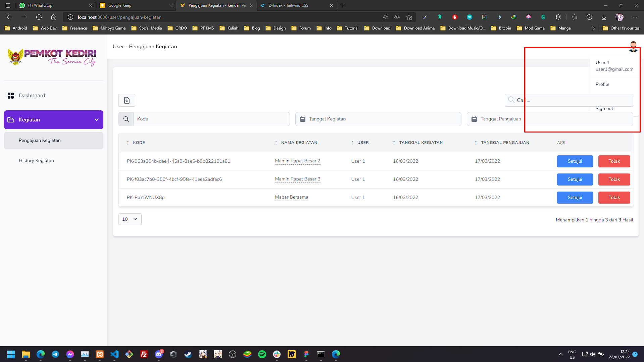Image resolution: width=644 pixels, height=362 pixels.
Task: Open FileZilla from the taskbar
Action: pos(144,354)
